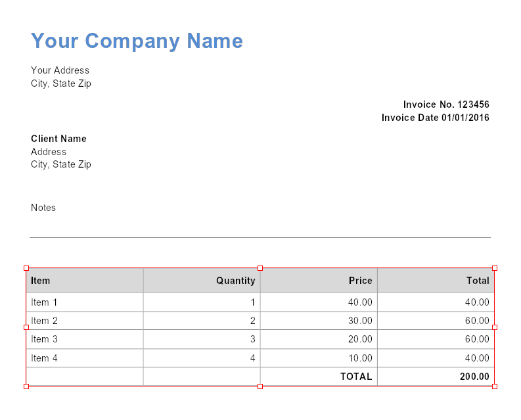Click the Your Address line under company name
This screenshot has width=521, height=420.
60,70
